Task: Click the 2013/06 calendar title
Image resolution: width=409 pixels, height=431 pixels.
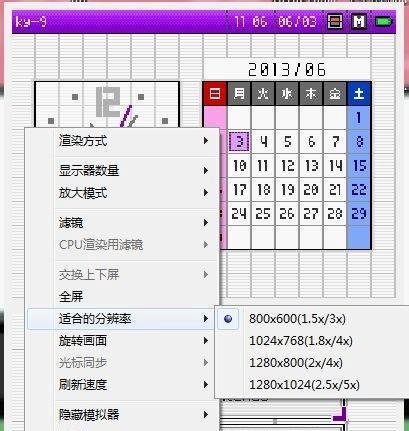Action: coord(287,70)
